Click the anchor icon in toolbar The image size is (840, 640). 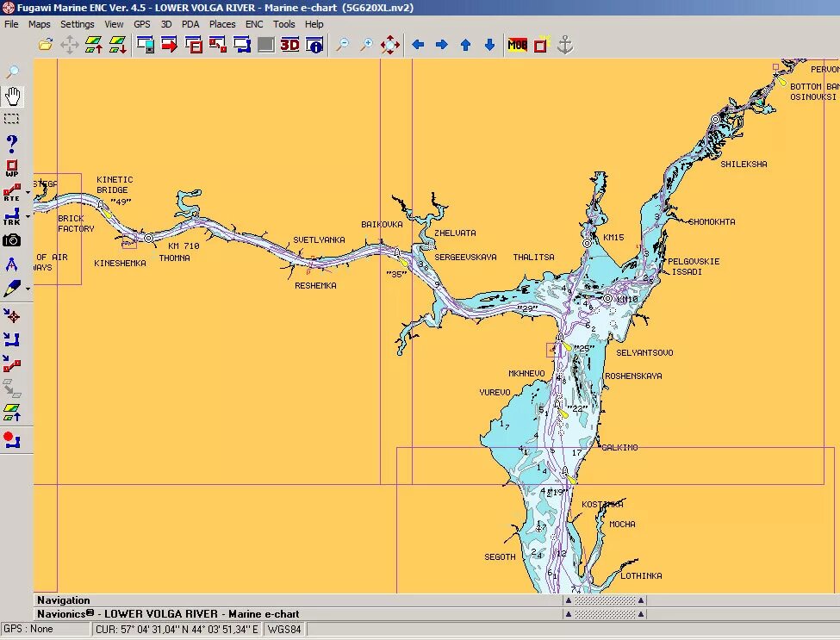(565, 45)
